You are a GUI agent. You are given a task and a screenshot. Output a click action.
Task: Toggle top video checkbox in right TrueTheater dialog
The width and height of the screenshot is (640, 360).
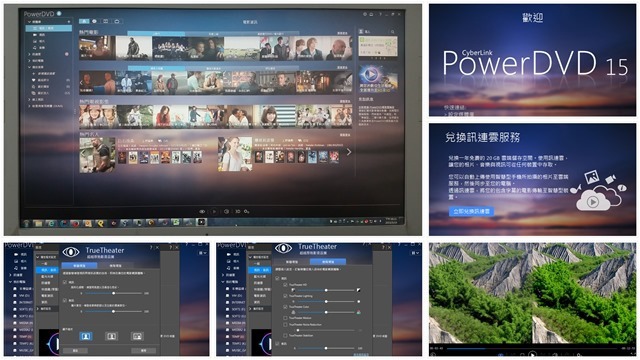pyautogui.click(x=278, y=278)
